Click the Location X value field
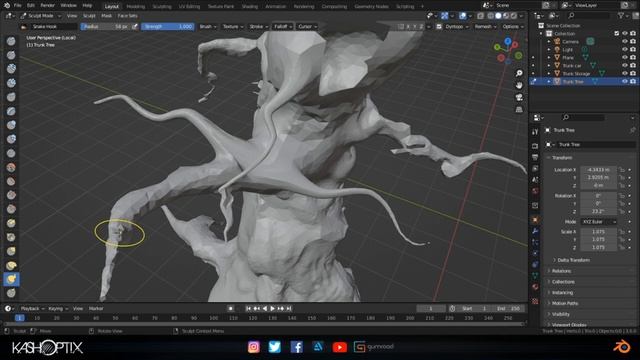This screenshot has width=640, height=360. [598, 170]
